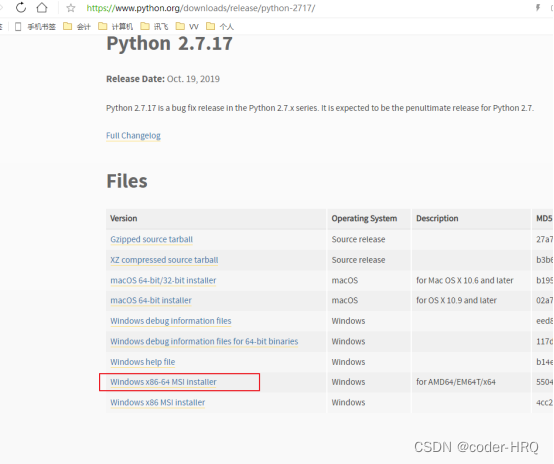Click 'macOS' in the 64-bit/32-bit installer row
This screenshot has height=464, width=554.
coord(344,280)
